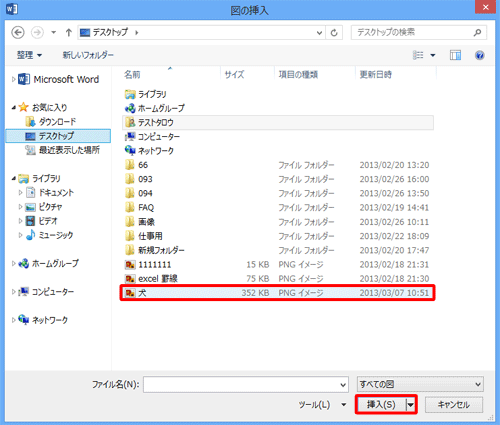This screenshot has width=500, height=425.
Task: Select テストタロウ user folder
Action: [x=278, y=122]
